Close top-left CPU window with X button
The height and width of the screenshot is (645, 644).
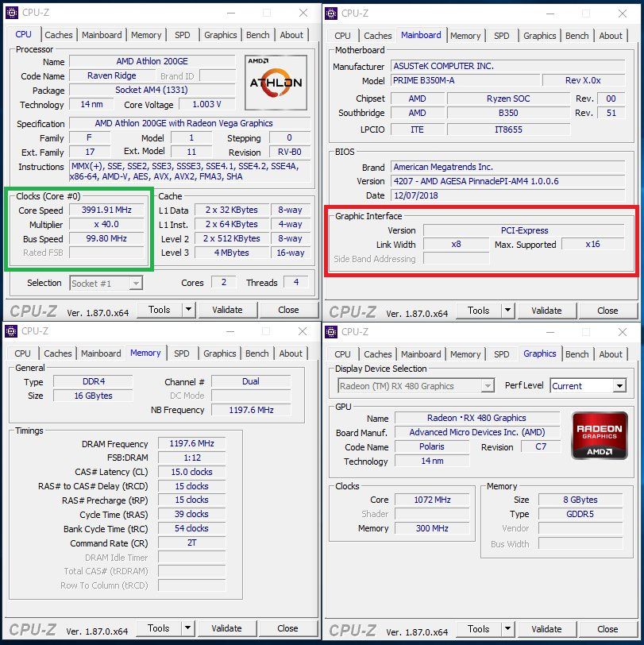point(303,13)
